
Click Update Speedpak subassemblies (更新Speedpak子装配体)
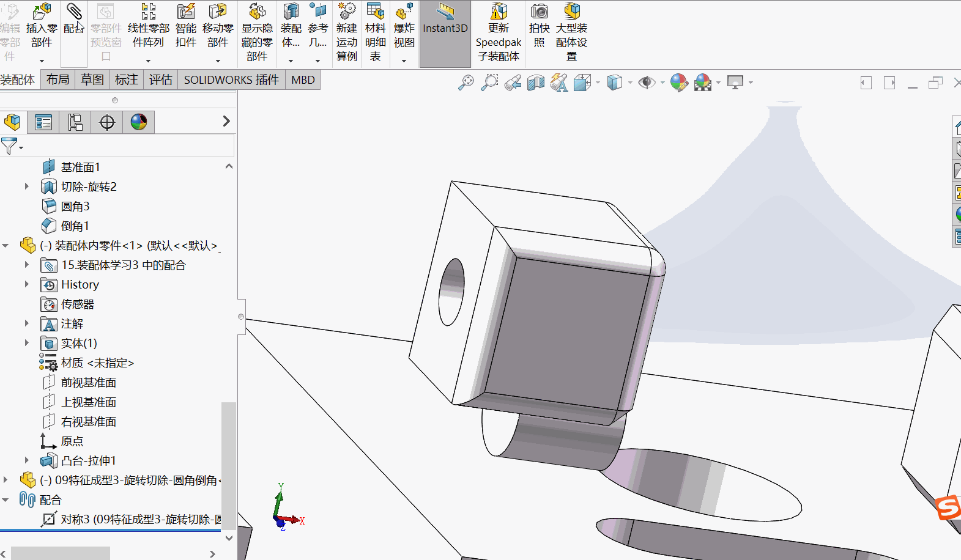[x=499, y=12]
